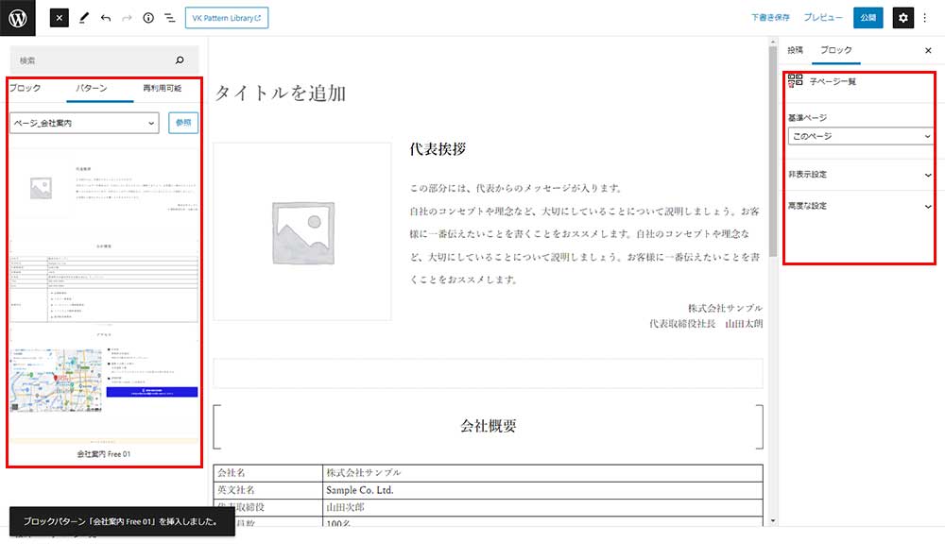Undo the last action

pyautogui.click(x=105, y=18)
